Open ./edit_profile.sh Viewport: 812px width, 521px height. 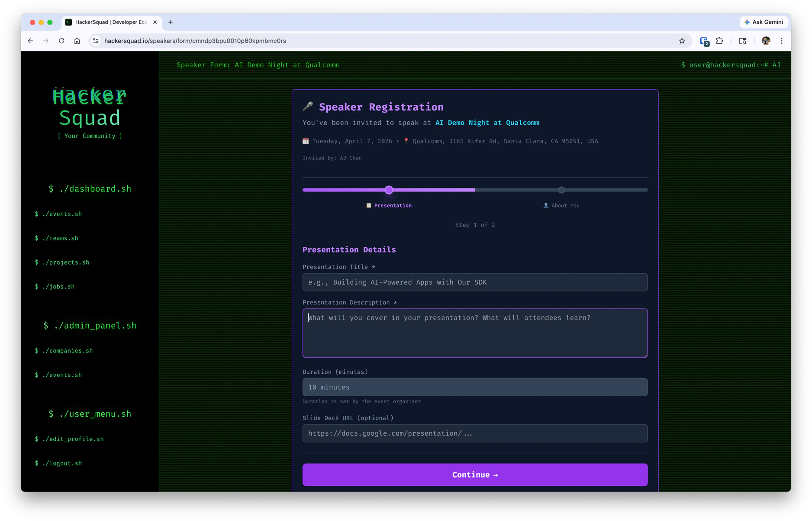click(x=69, y=439)
